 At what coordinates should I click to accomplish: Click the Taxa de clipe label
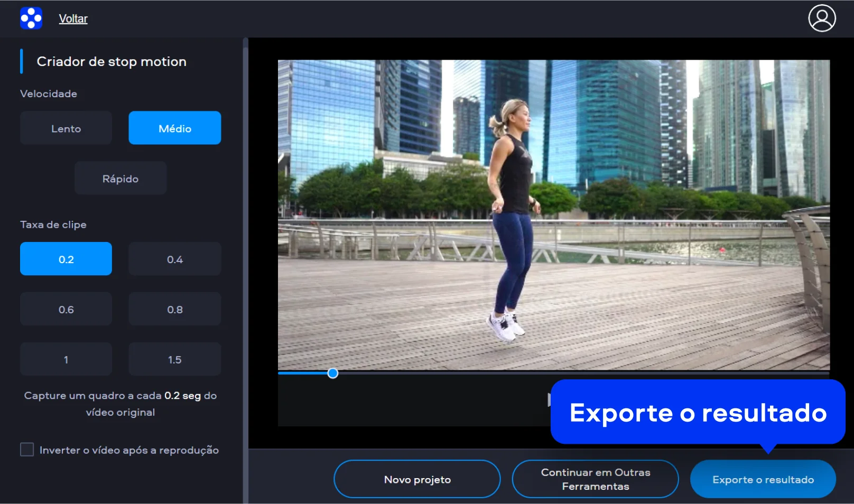click(53, 225)
